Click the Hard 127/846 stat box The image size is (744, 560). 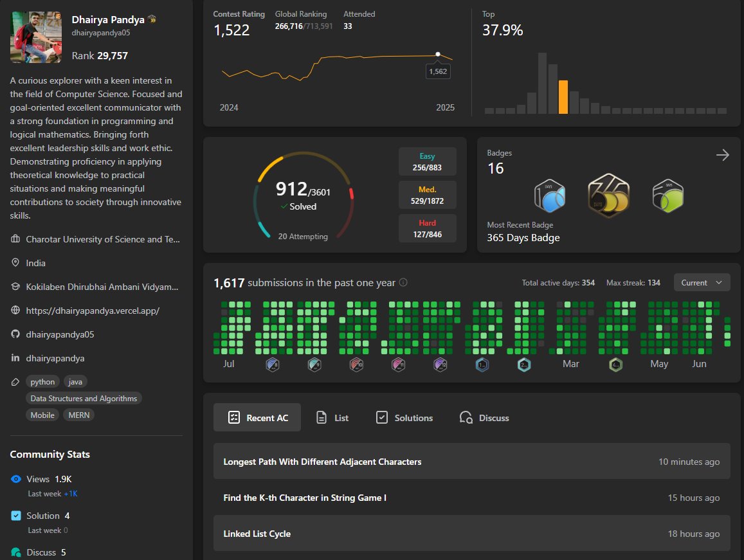click(x=427, y=228)
